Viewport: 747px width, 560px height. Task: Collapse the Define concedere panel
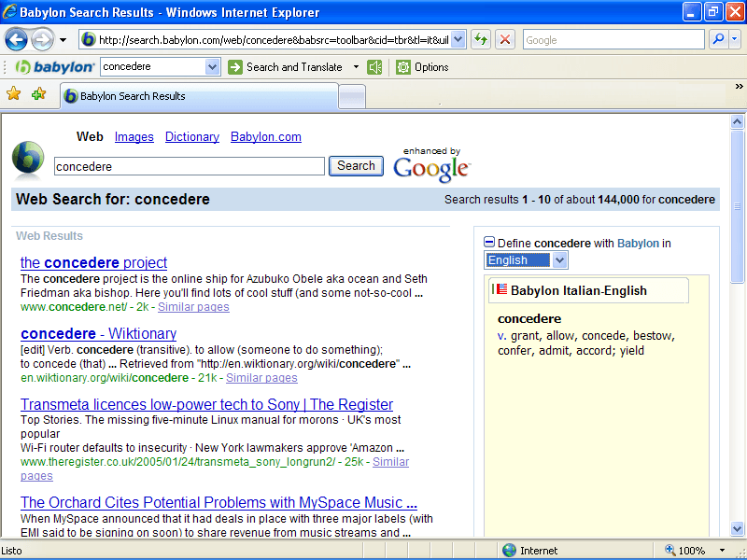coord(489,243)
